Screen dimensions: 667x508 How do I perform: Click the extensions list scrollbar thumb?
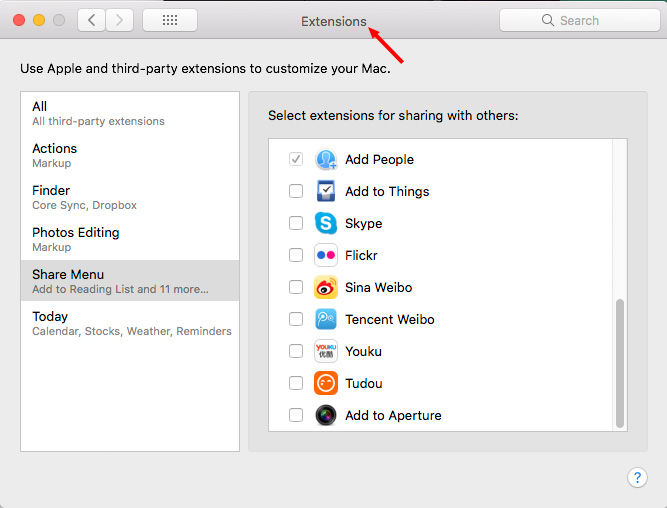(x=620, y=363)
